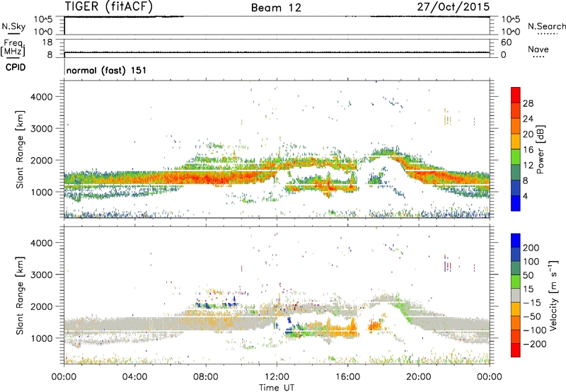
Task: Click the dotted Nave line sample
Action: [x=538, y=57]
